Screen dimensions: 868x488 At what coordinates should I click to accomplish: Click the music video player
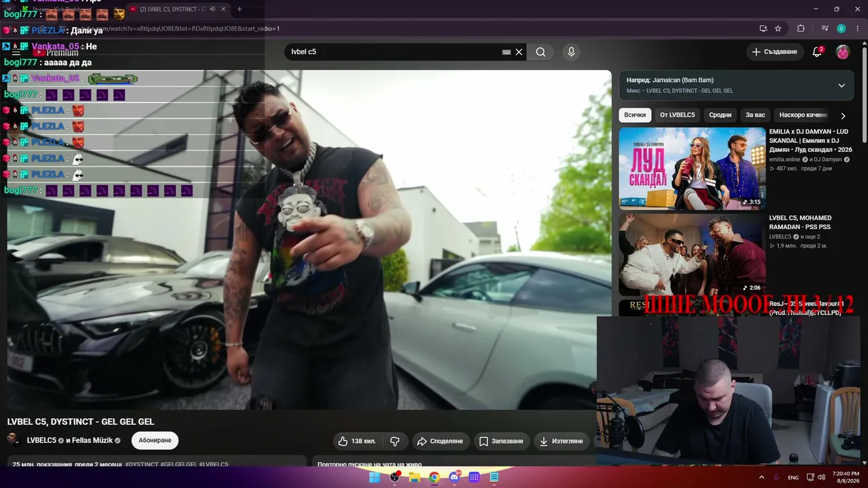[309, 240]
